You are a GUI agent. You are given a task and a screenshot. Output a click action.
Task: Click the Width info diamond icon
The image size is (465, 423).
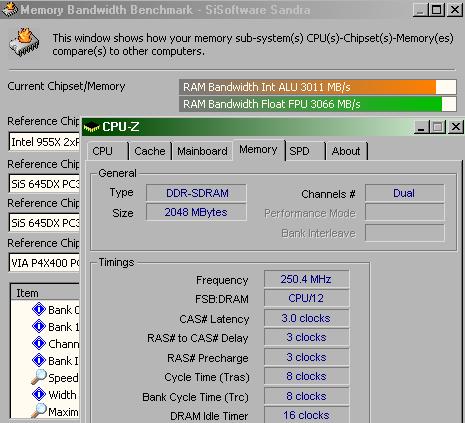(x=39, y=394)
